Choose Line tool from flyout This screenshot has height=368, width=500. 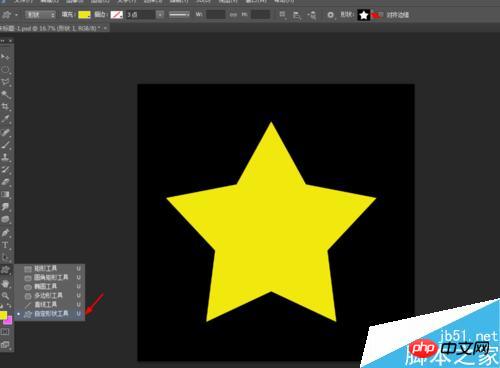pyautogui.click(x=50, y=304)
